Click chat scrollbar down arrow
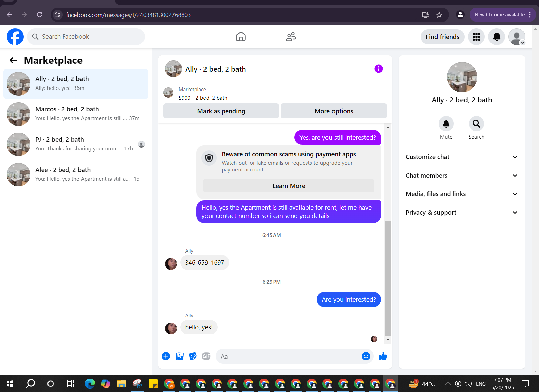The height and width of the screenshot is (392, 539). coord(388,340)
